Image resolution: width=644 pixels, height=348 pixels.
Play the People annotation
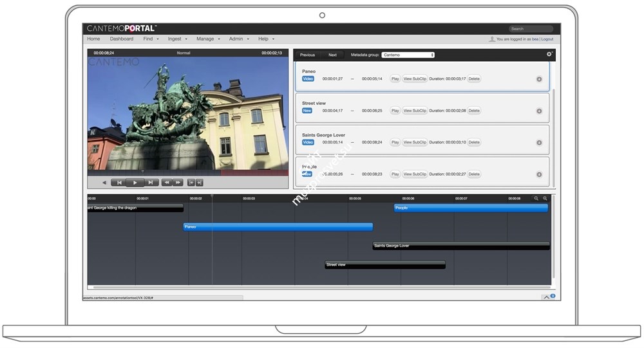pyautogui.click(x=395, y=174)
